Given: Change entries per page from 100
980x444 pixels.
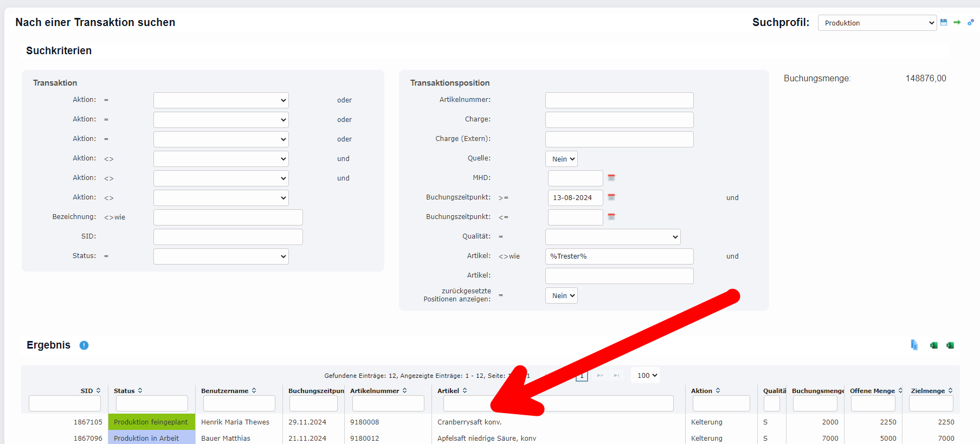Looking at the screenshot, I should point(645,375).
